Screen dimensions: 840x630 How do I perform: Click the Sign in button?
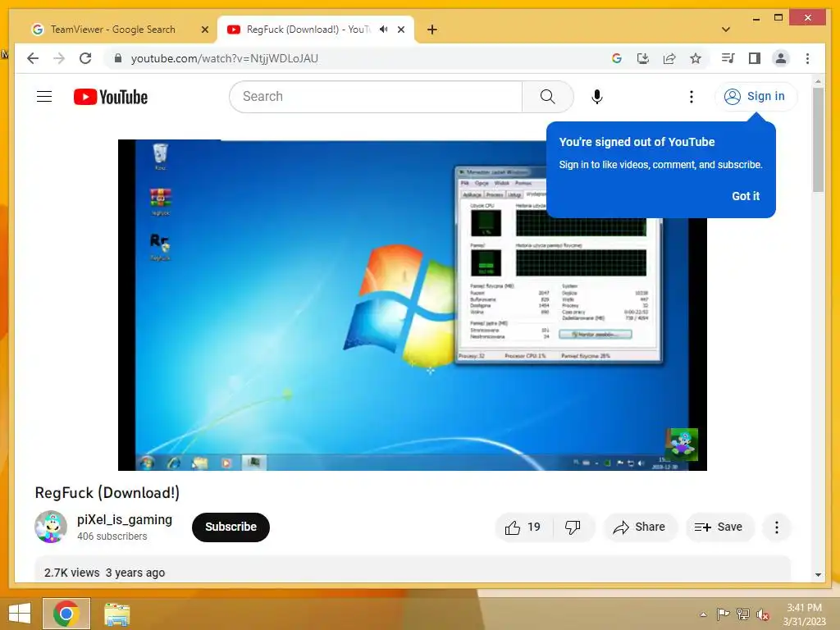coord(756,97)
